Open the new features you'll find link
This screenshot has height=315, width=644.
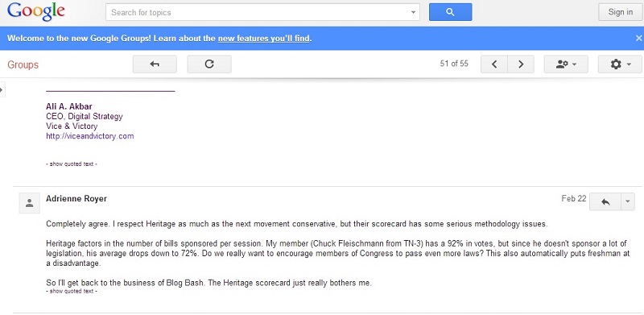(x=264, y=39)
